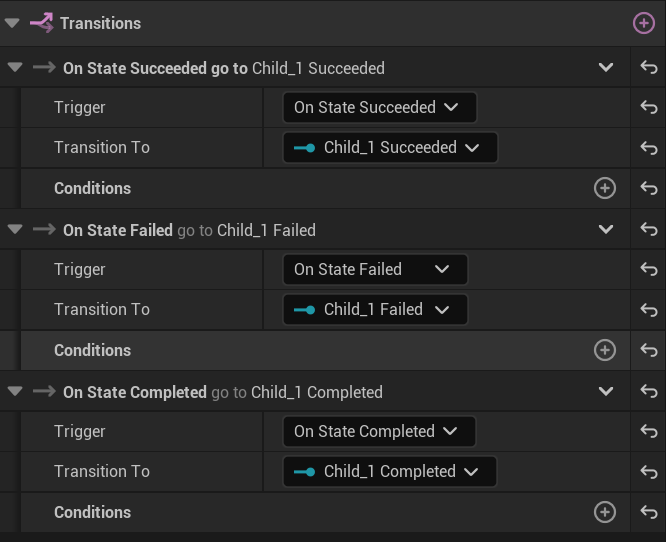Open the Child_1 Completed transition target dropdown
This screenshot has height=542, width=666.
pos(389,471)
